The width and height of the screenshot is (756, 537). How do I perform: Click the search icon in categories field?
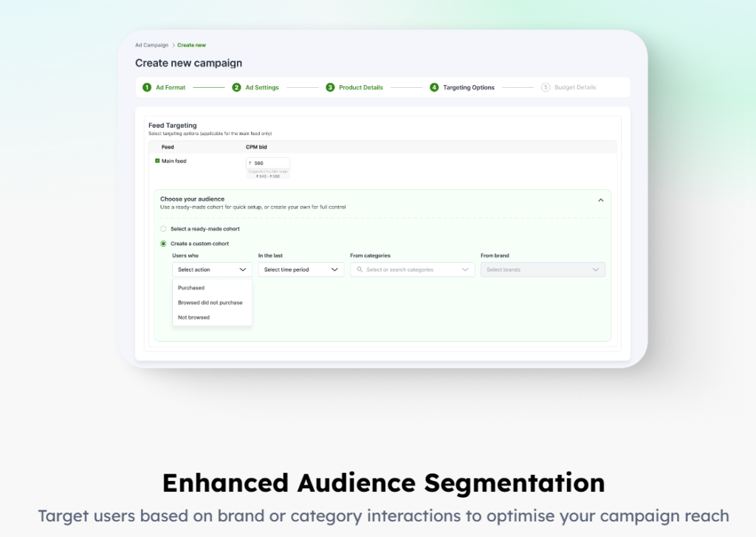coord(360,270)
